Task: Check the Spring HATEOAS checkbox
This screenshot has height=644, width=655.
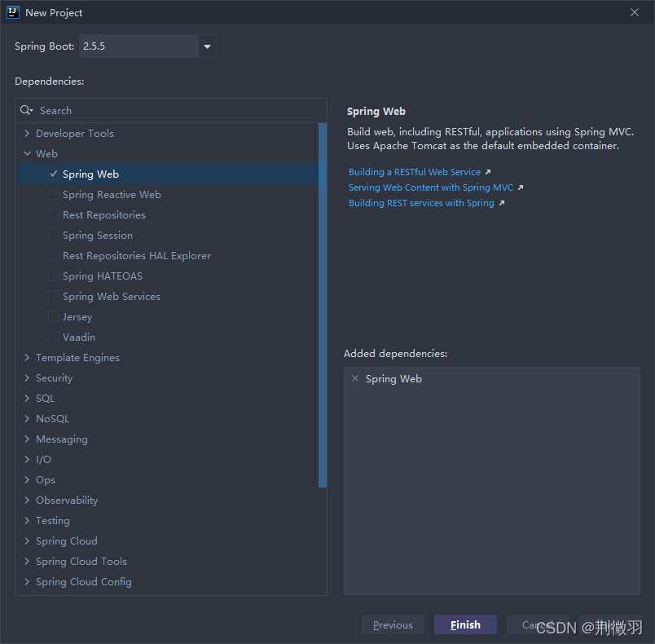Action: tap(54, 276)
